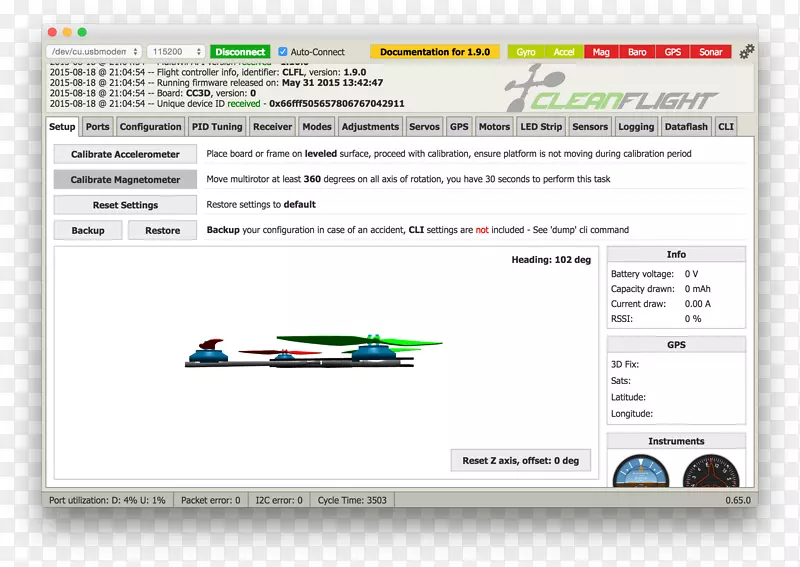This screenshot has width=800, height=567.
Task: Click the Reset Settings button
Action: point(125,205)
